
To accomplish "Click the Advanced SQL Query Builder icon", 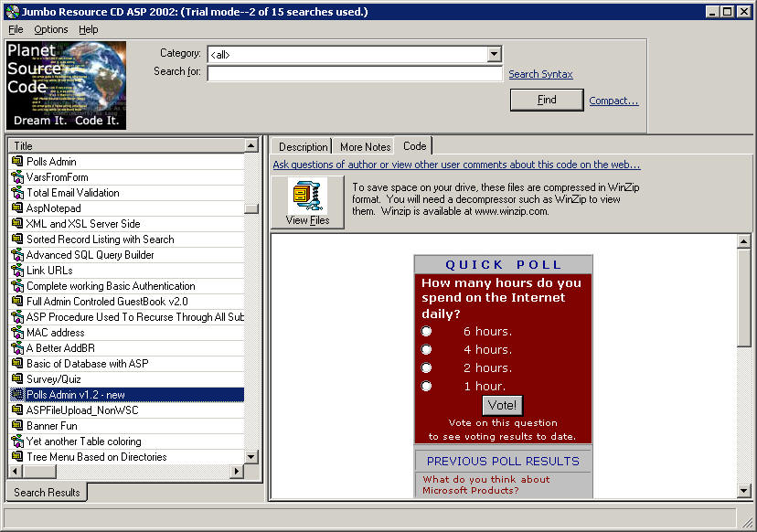I will point(17,254).
